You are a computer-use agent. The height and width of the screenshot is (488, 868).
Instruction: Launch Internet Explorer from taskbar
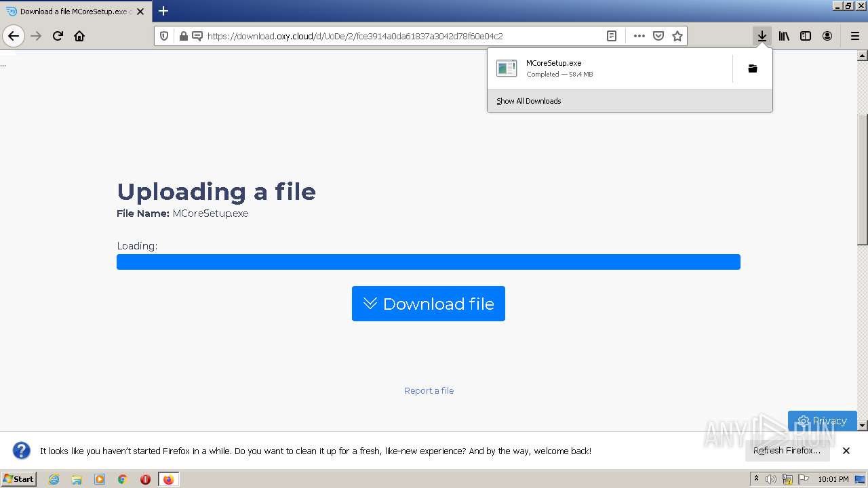point(54,479)
